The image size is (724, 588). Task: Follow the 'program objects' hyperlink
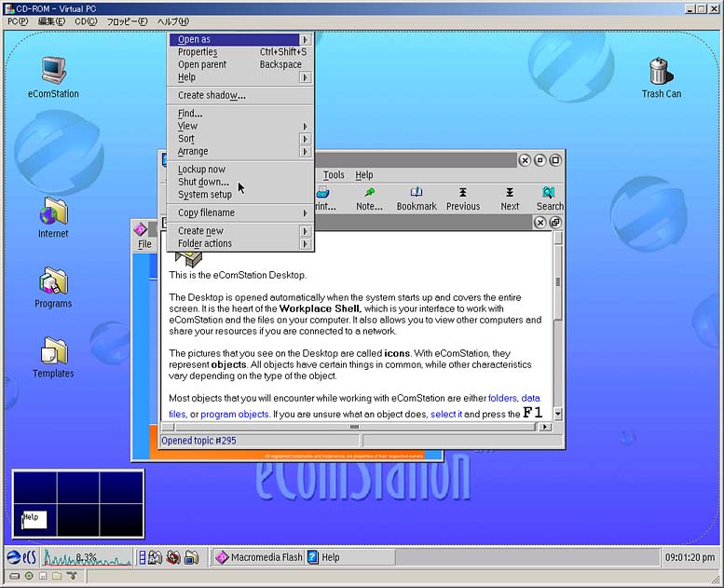(235, 415)
